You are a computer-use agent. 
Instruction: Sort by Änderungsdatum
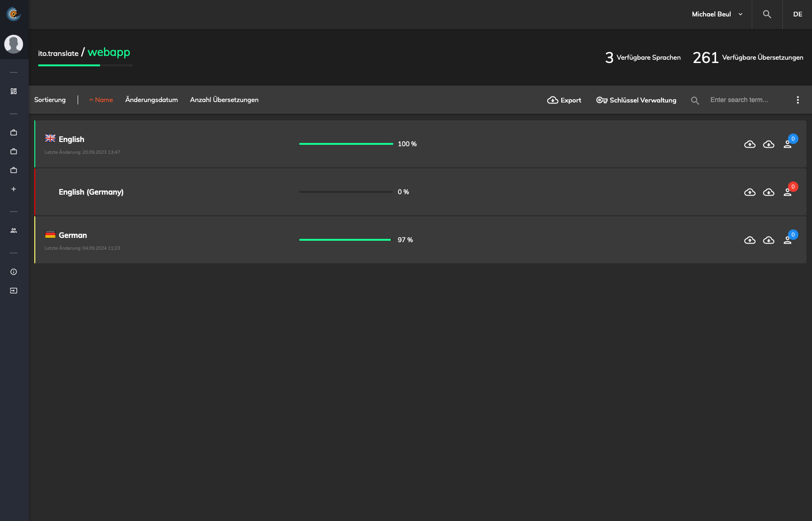point(151,100)
